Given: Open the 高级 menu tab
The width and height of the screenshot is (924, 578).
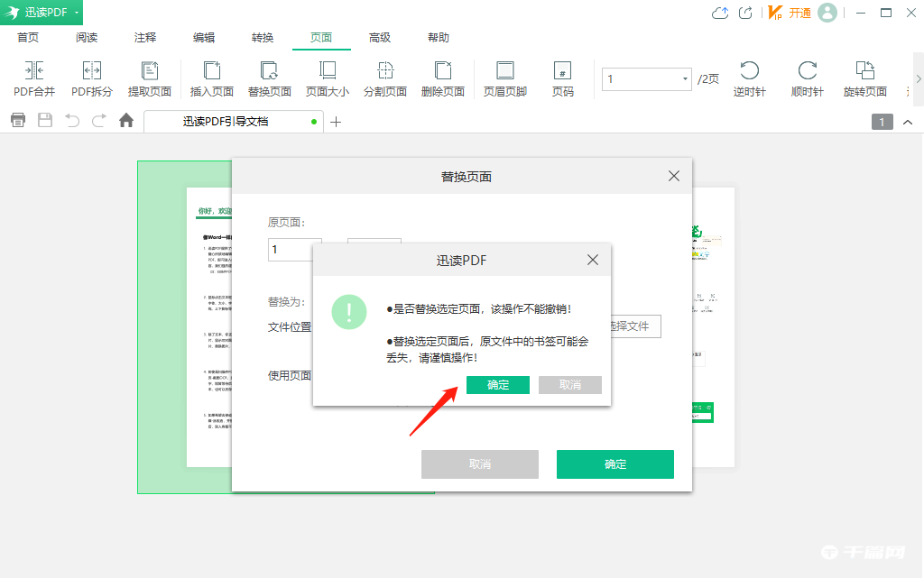Looking at the screenshot, I should tap(380, 38).
